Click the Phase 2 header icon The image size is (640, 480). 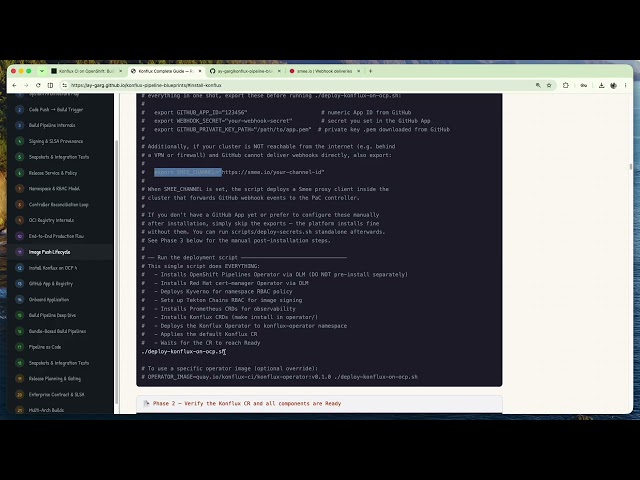point(146,403)
